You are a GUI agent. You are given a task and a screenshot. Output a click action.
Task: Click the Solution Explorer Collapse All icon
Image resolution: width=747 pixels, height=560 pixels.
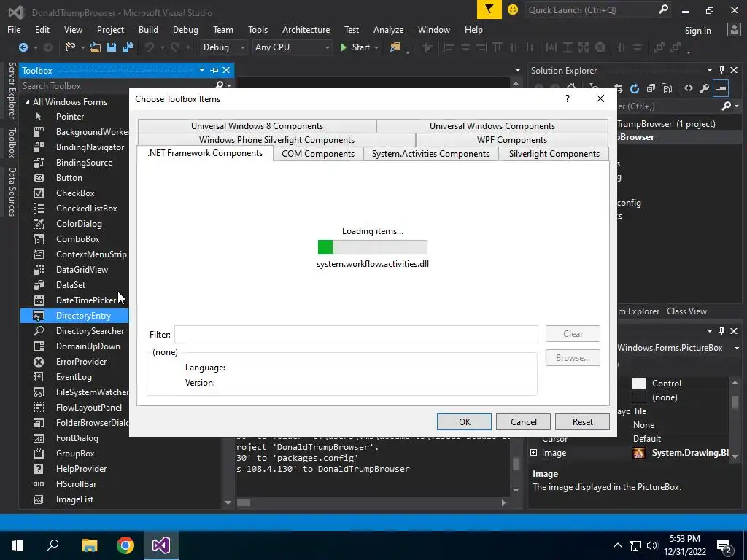point(651,88)
